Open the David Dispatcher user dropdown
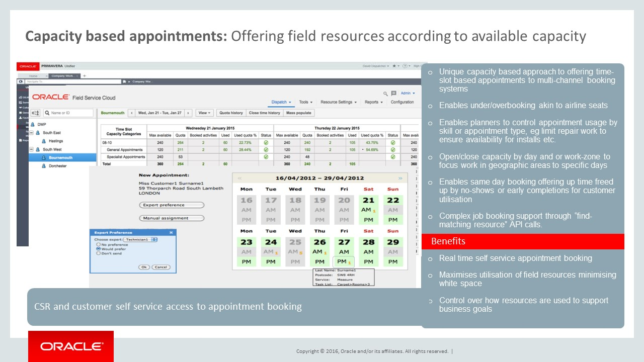 click(376, 66)
